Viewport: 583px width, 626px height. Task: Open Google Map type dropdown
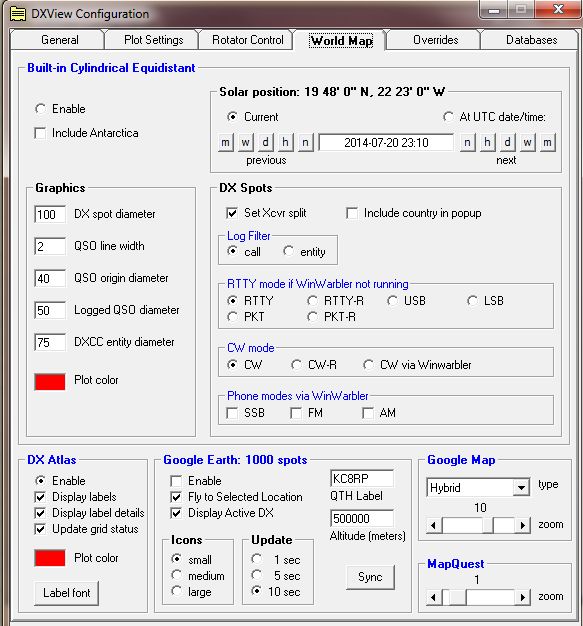[521, 487]
